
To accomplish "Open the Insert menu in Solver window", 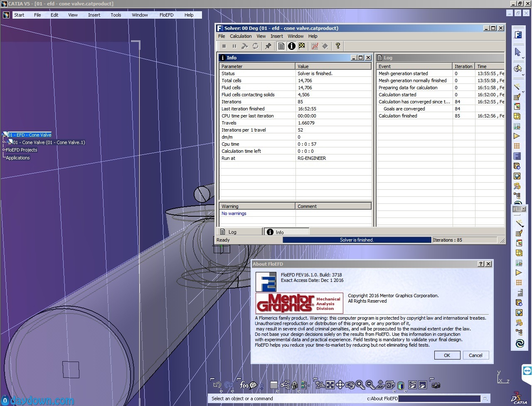I will (276, 36).
